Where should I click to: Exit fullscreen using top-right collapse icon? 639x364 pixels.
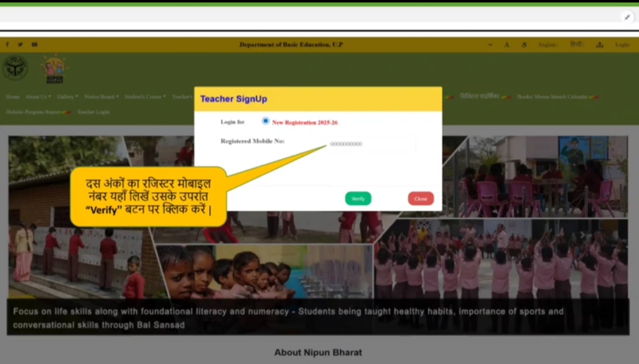click(x=627, y=17)
